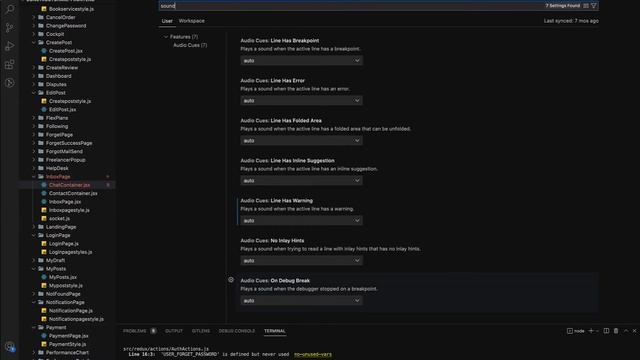The image size is (640, 360).
Task: Collapse Features section in settings tree
Action: click(x=166, y=37)
